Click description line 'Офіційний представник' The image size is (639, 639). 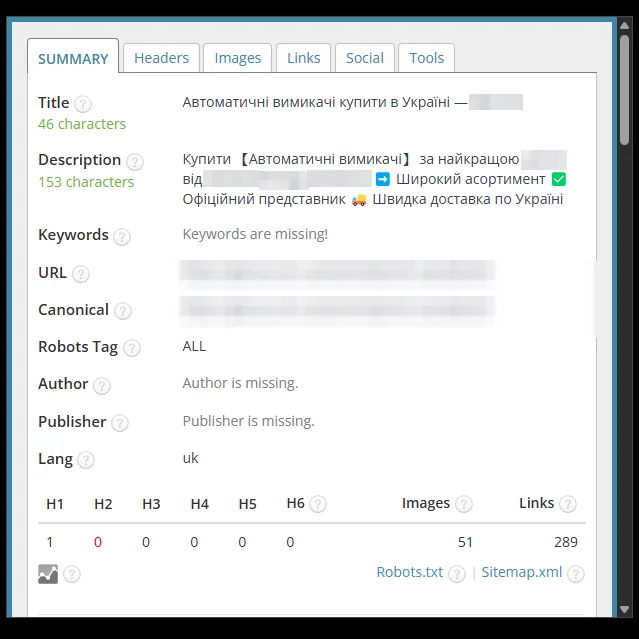pos(264,199)
